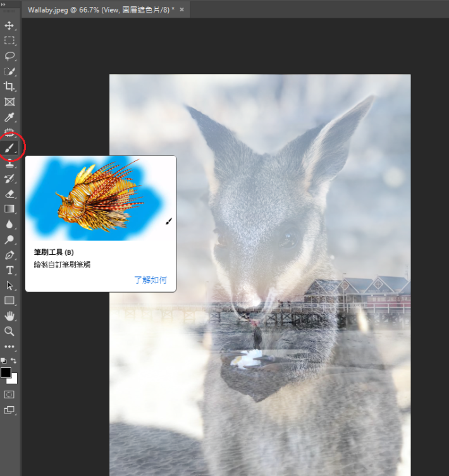The image size is (449, 476).
Task: Open the white background color picker
Action: [14, 381]
